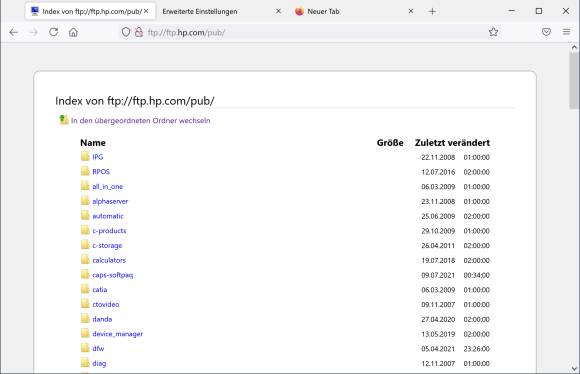Screen dimensions: 580x374
Task: Sort by the Name column header
Action: coord(93,143)
